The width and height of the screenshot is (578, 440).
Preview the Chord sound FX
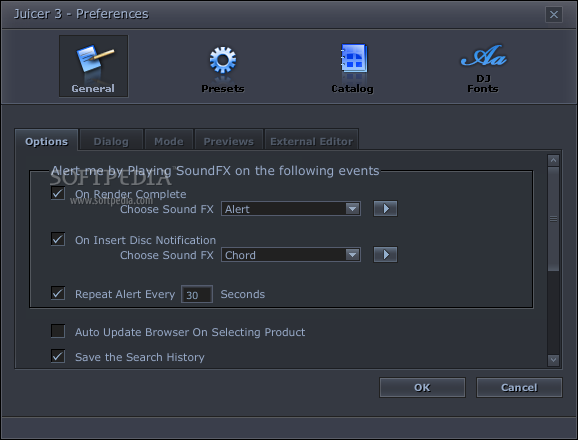(x=385, y=255)
